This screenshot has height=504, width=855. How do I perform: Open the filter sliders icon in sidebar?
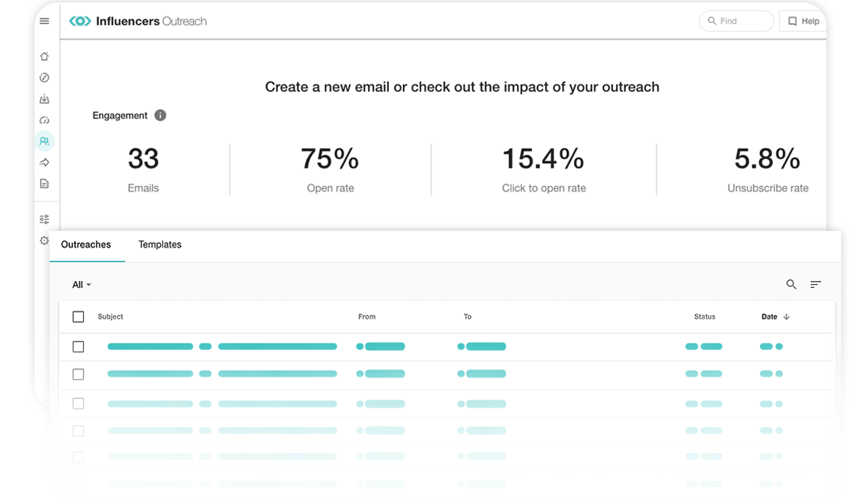(x=44, y=218)
